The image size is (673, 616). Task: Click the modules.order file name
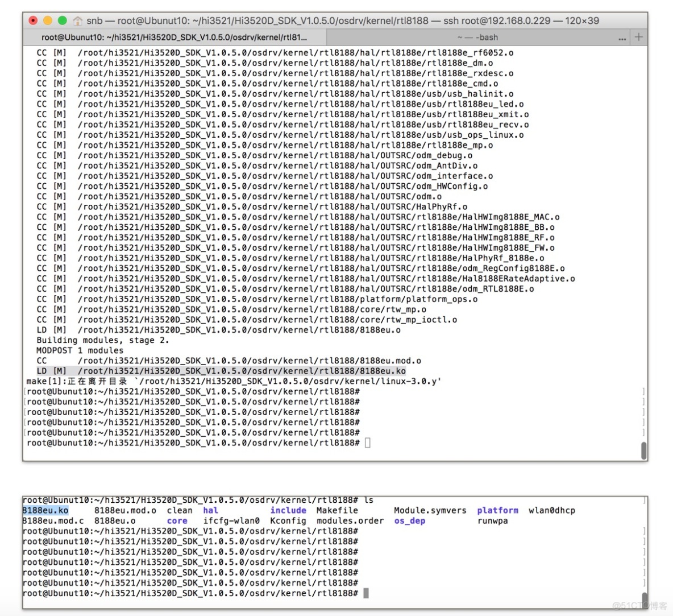click(350, 520)
